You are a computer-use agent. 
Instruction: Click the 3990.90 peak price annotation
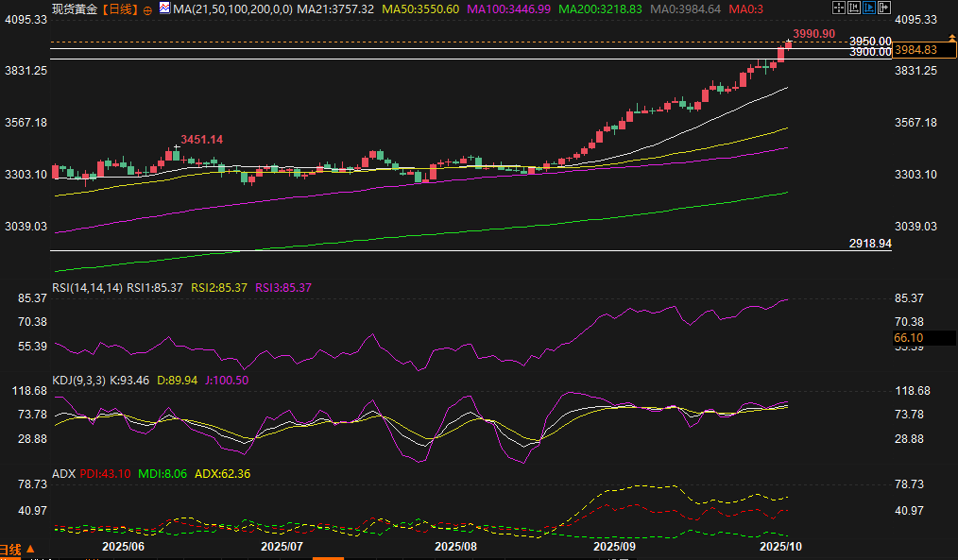pyautogui.click(x=813, y=34)
